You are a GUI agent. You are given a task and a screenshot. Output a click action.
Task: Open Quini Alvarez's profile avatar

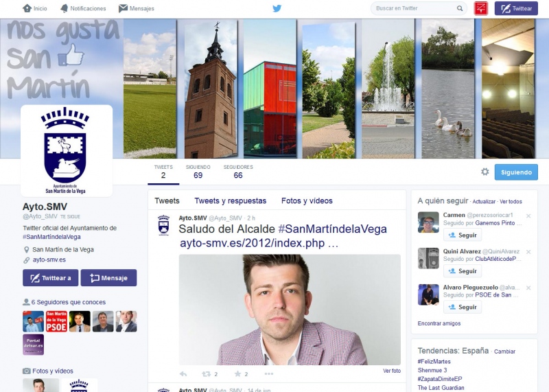tap(428, 258)
